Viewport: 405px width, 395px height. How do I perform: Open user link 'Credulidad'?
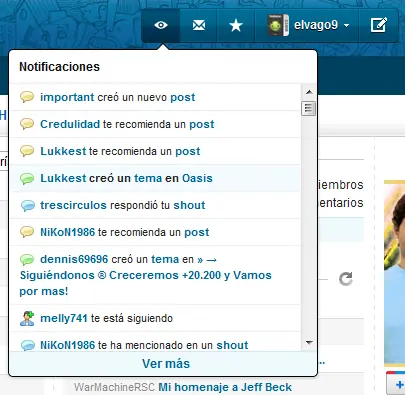click(70, 124)
